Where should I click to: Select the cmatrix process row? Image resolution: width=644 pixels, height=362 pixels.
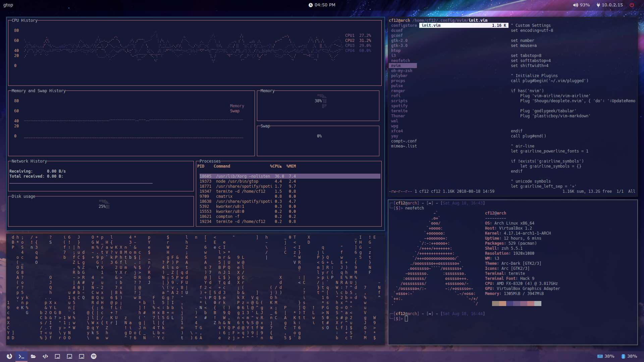point(224,196)
